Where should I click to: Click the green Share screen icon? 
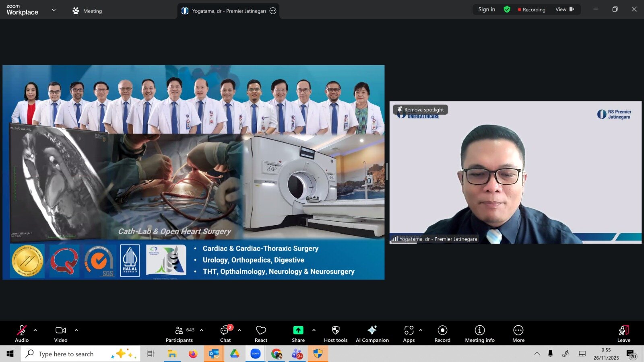[298, 330]
